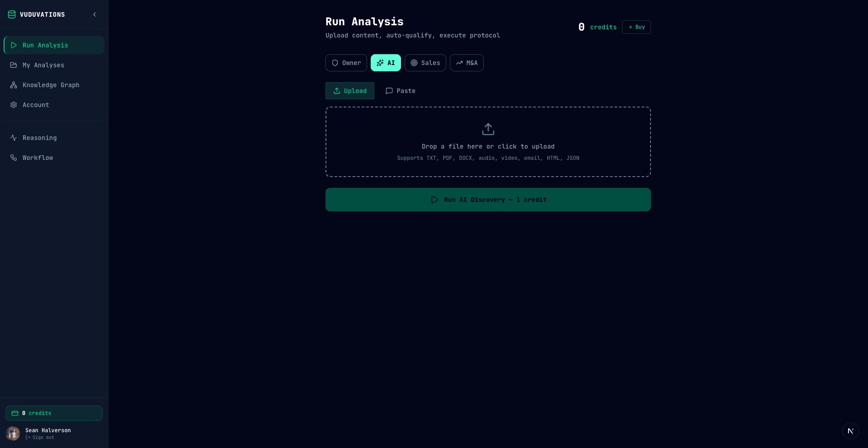
Task: Click the 0 credits counter in header
Action: [x=597, y=27]
